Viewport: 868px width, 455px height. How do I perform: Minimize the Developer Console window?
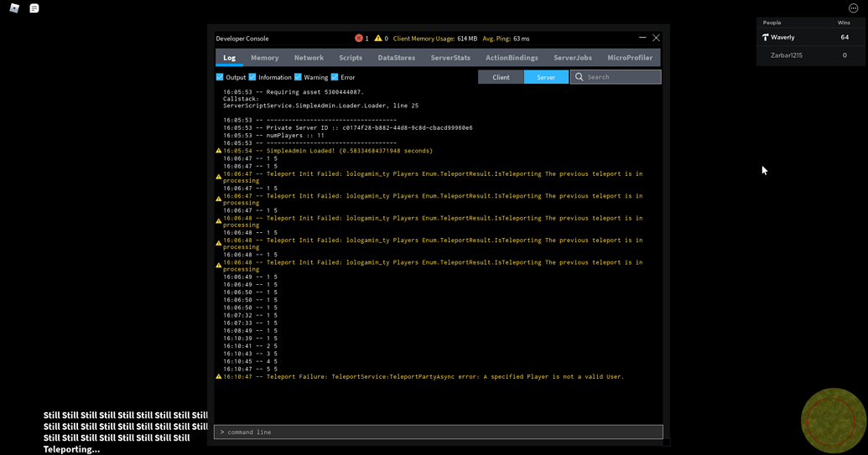pyautogui.click(x=642, y=38)
